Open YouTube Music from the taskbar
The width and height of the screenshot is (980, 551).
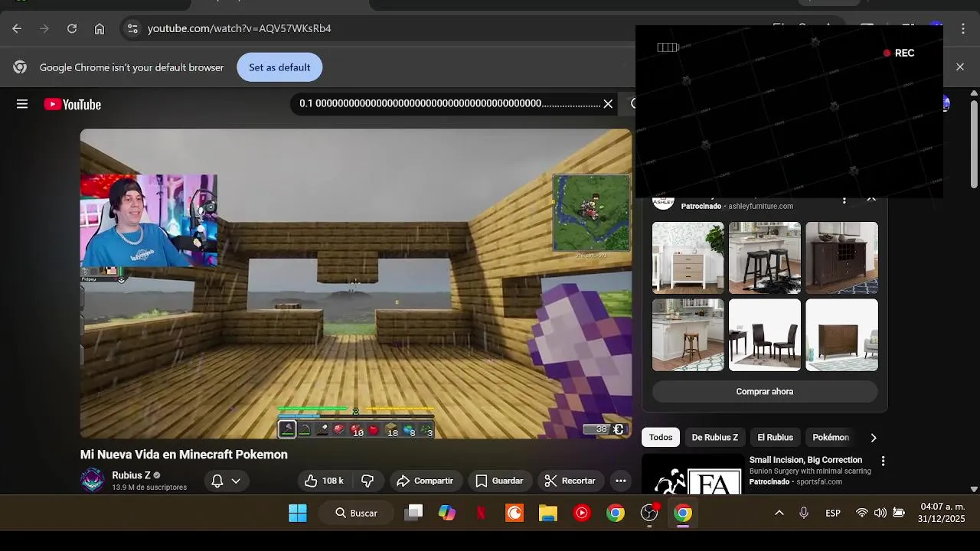(x=582, y=513)
